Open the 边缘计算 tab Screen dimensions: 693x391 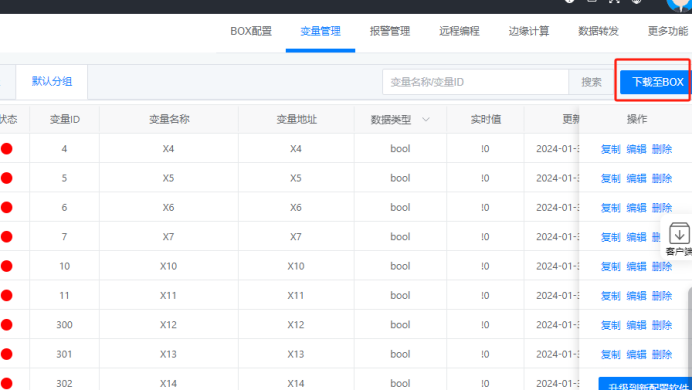click(x=529, y=31)
